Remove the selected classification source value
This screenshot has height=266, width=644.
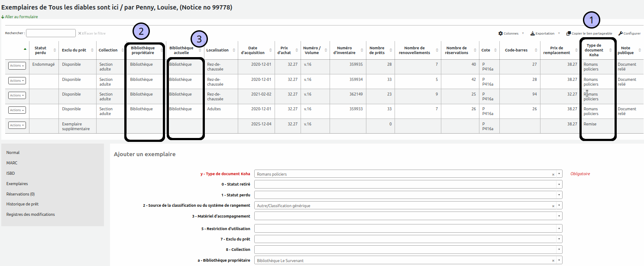pos(553,206)
